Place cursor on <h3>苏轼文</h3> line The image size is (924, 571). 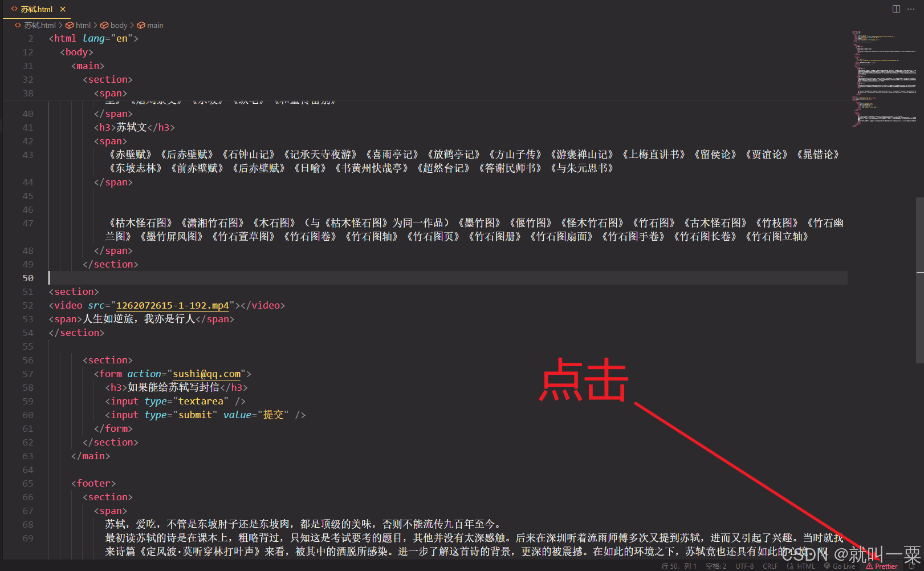[134, 127]
